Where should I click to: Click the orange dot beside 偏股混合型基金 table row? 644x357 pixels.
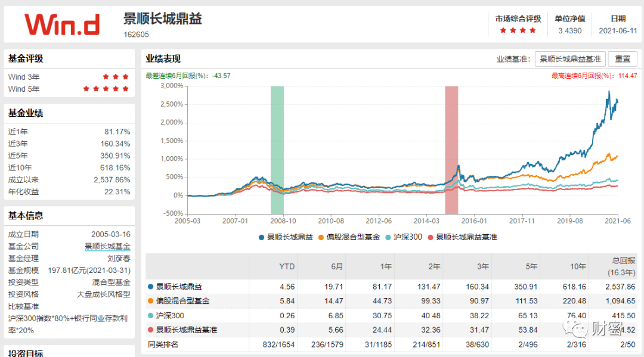(150, 301)
